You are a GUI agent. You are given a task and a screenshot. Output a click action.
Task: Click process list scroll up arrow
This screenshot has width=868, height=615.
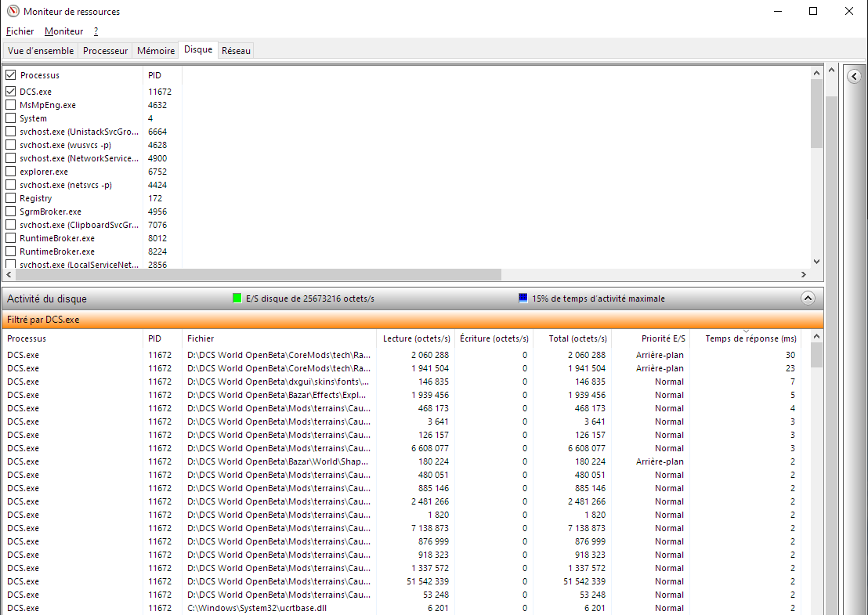(x=816, y=73)
